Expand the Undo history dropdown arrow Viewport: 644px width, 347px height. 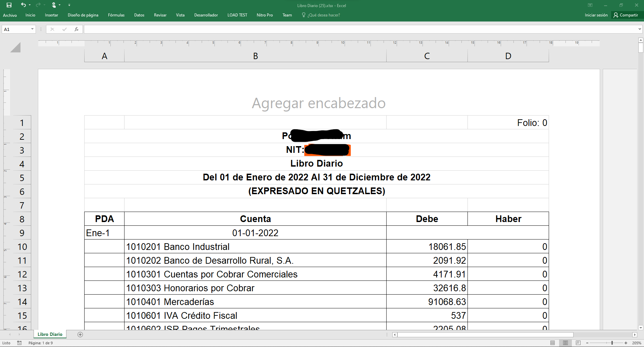click(30, 5)
